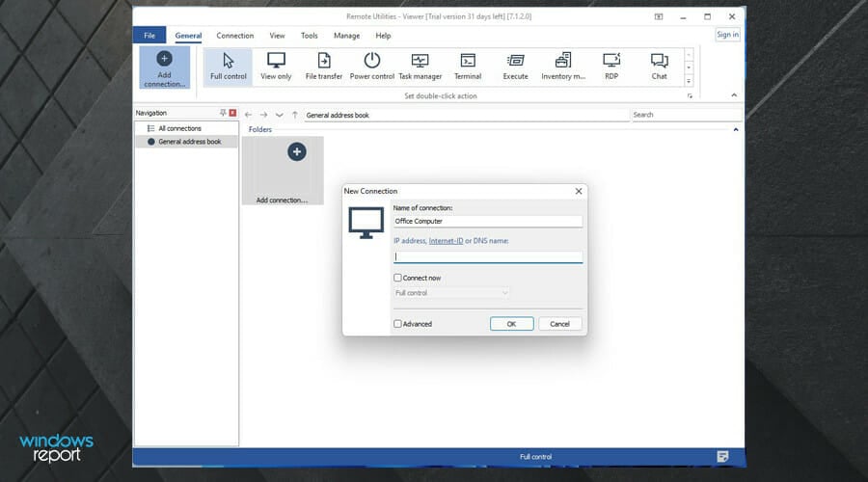This screenshot has width=868, height=482.
Task: Open double-click action group dialog launcher
Action: [690, 96]
